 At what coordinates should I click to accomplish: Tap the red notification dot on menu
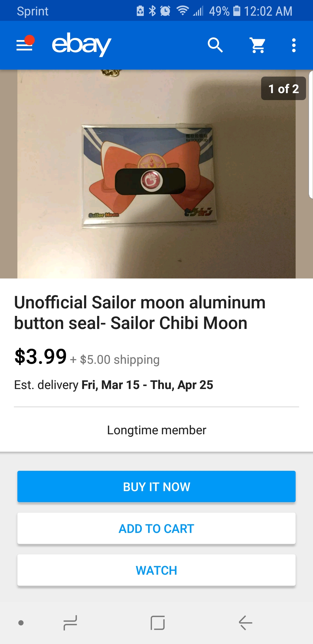coord(30,40)
